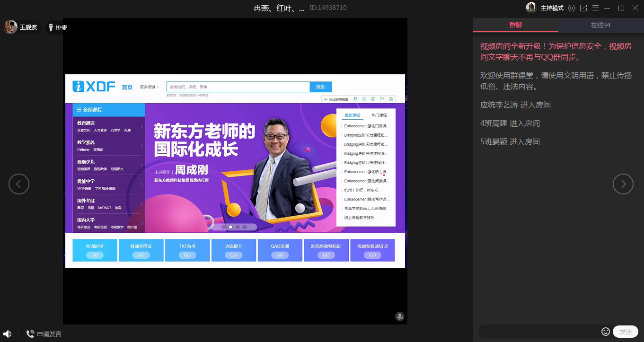Toggle the muted microphone on video
Screen dimensions: 644x342
[x=400, y=316]
